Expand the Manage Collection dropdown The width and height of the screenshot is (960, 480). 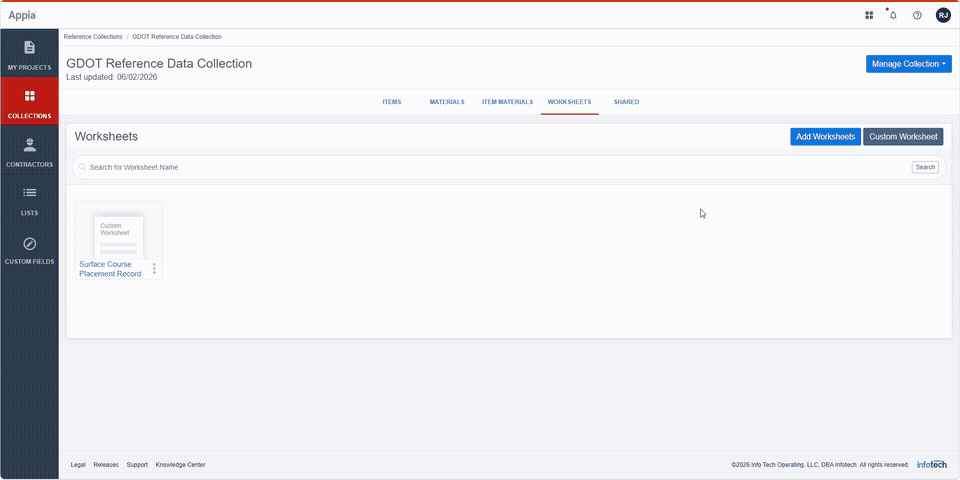909,64
